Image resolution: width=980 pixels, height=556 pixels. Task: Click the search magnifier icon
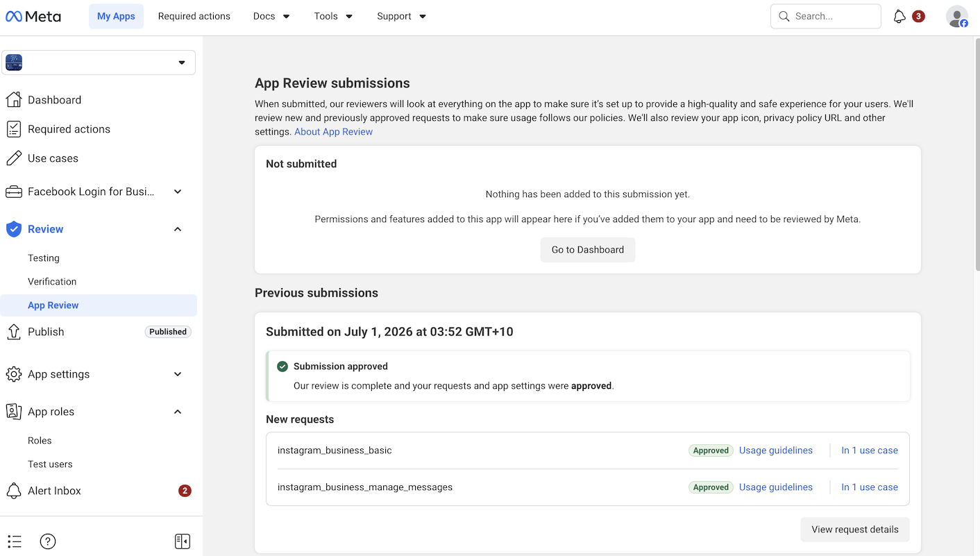784,16
